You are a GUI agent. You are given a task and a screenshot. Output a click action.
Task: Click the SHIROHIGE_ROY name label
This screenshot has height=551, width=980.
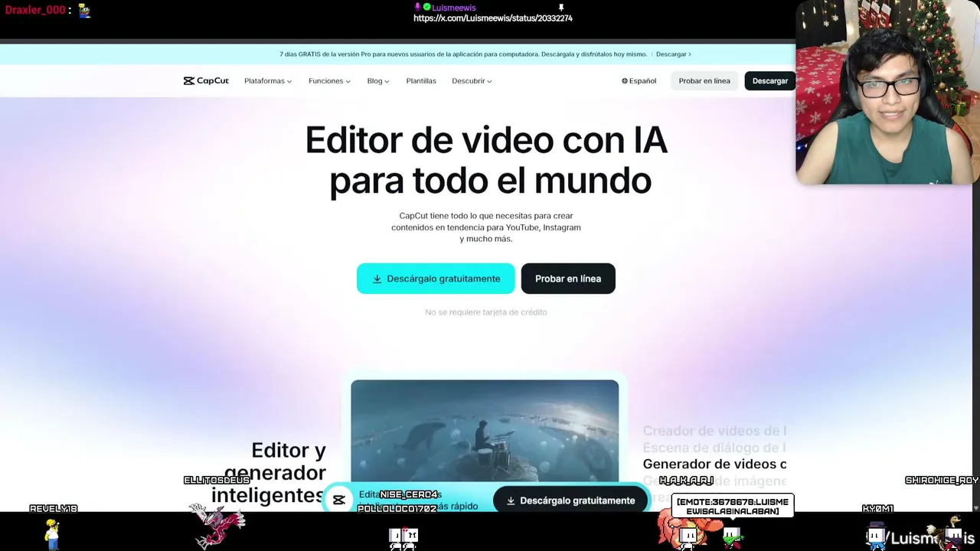point(942,481)
